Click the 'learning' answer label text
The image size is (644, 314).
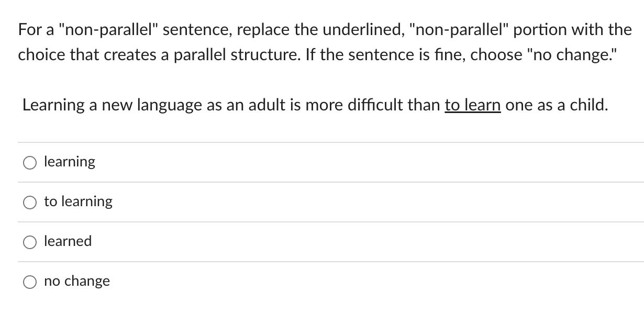(69, 162)
